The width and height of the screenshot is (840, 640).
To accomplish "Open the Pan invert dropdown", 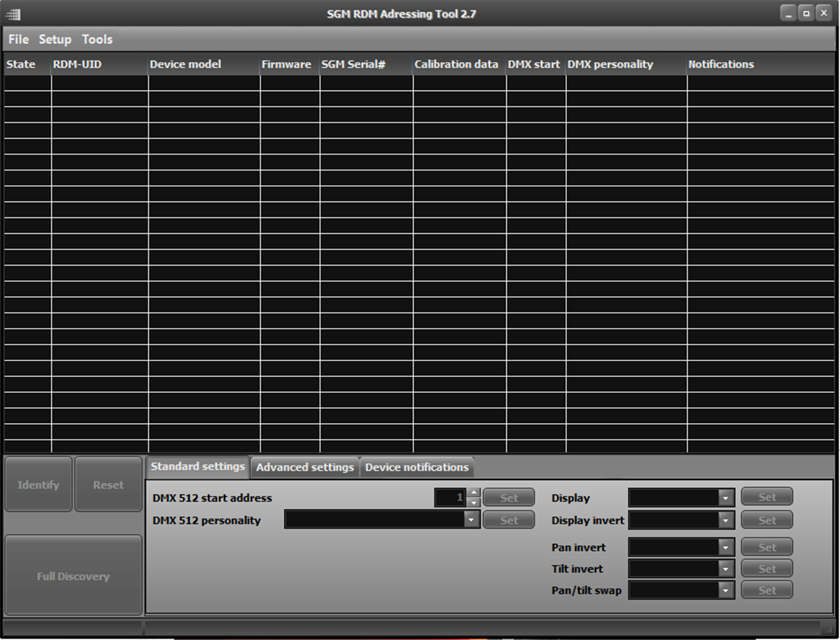I will (726, 546).
